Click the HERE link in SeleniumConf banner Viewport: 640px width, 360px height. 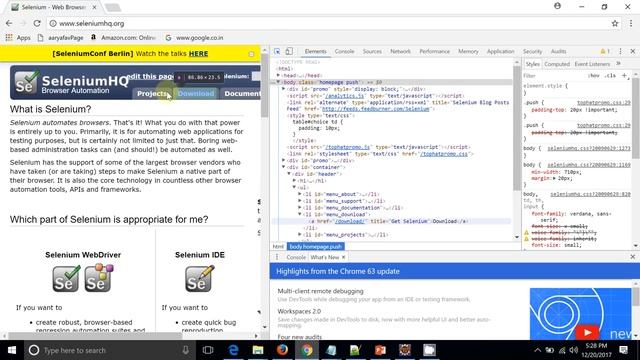[x=198, y=53]
